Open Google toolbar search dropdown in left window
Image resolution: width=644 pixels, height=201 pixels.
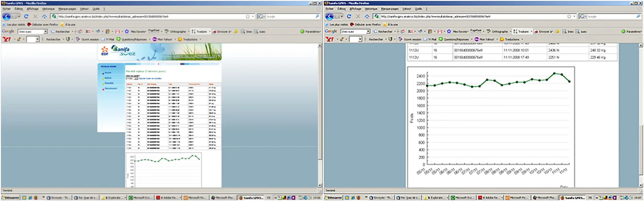(45, 31)
